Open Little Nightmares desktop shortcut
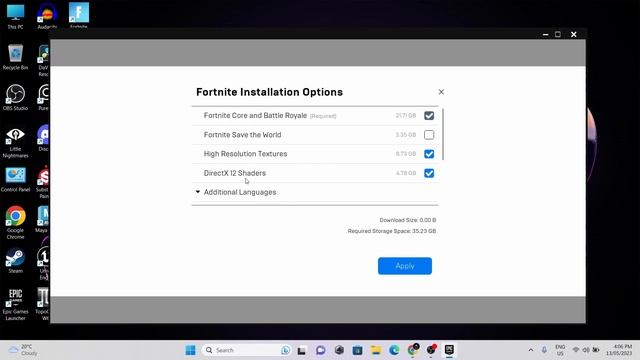 coord(16,142)
